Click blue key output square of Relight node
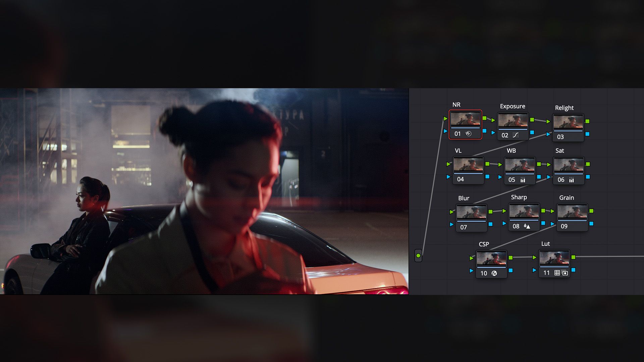Screen dimensions: 644x362 [587, 134]
